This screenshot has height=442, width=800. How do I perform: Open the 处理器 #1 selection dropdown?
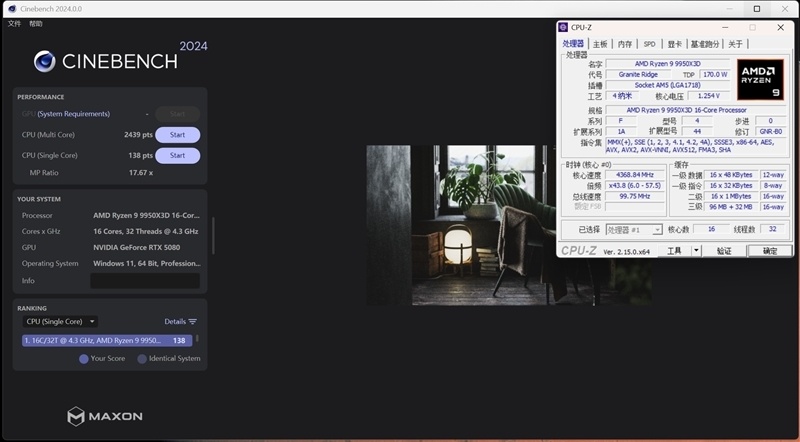(x=634, y=230)
